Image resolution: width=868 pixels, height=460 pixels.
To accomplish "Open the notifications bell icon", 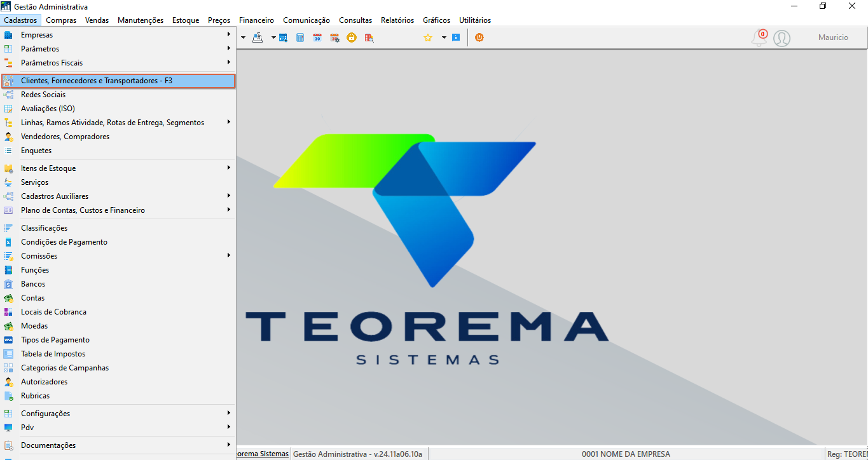I will (759, 38).
